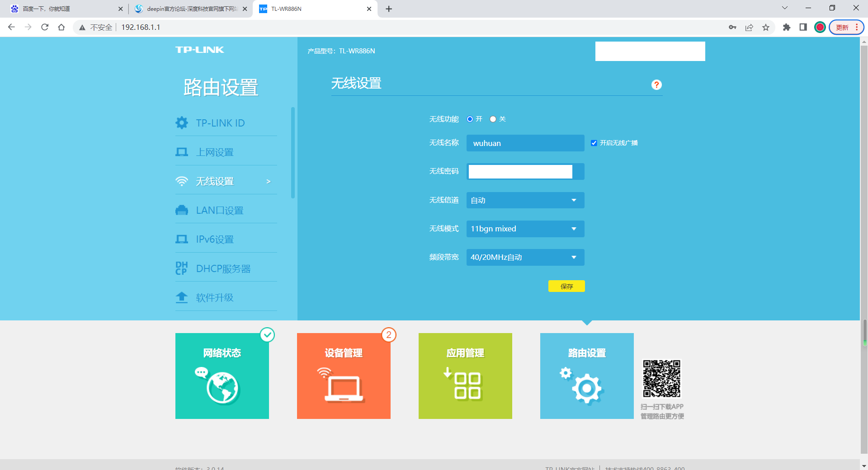Expand the 无线模式 11bgn mixed dropdown
This screenshot has width=868, height=470.
point(525,229)
